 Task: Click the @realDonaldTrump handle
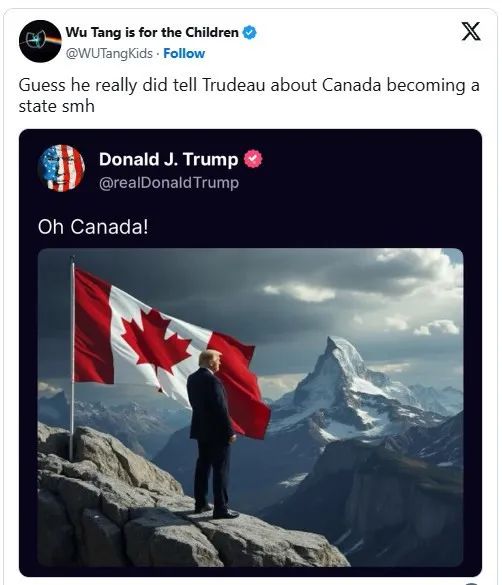(169, 183)
